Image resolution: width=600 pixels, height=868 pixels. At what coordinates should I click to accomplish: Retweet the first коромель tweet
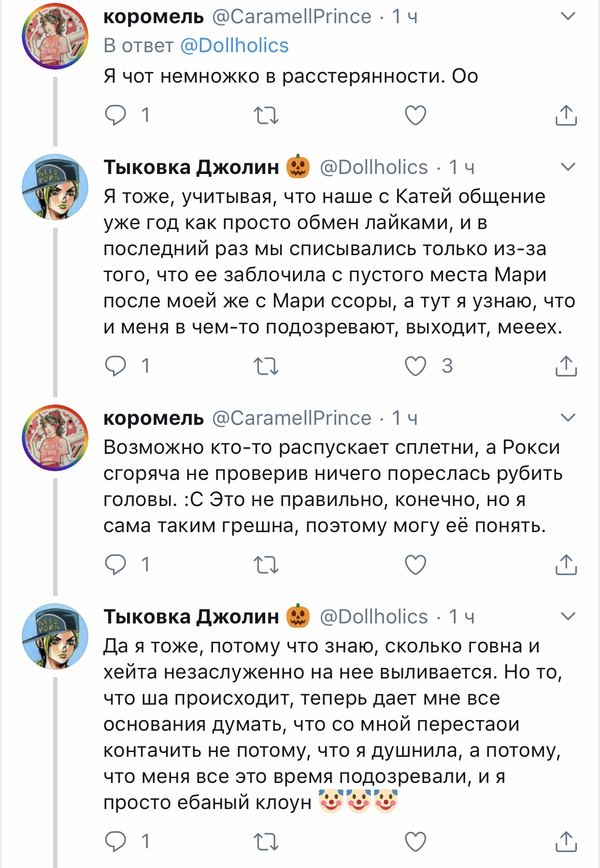click(266, 116)
